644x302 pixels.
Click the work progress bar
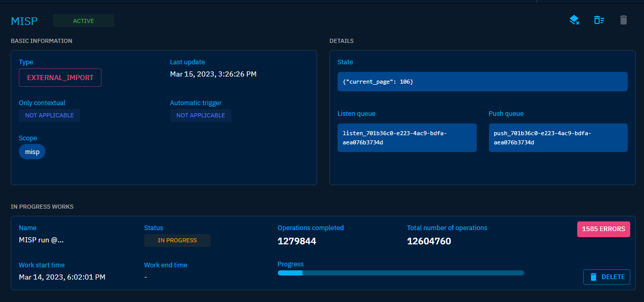pos(401,273)
